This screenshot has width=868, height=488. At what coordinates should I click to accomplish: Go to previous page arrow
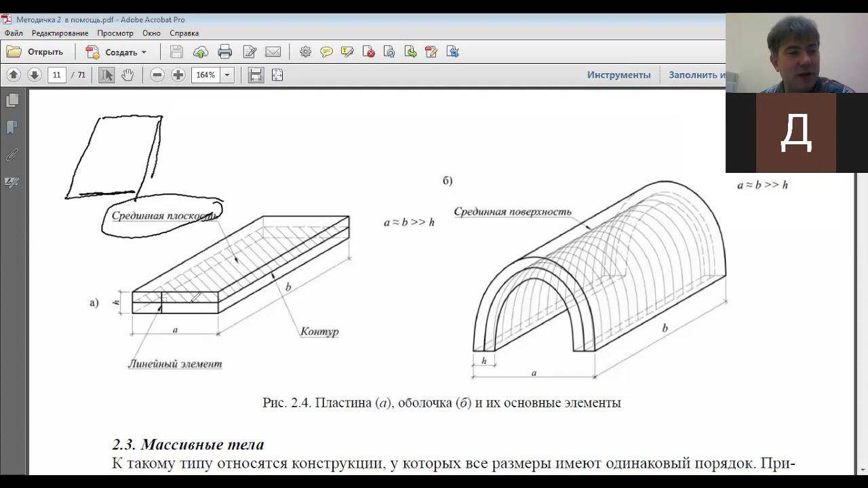coord(14,75)
